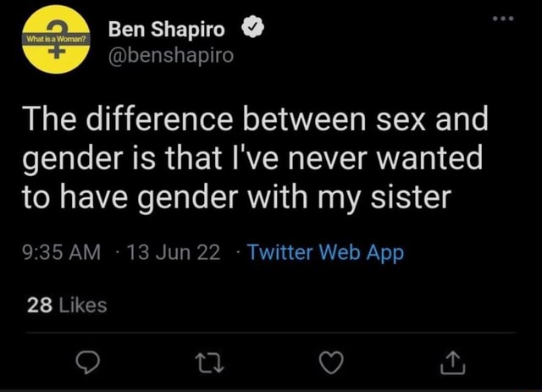542x392 pixels.
Task: Open the three-dot more options menu
Action: (x=503, y=19)
